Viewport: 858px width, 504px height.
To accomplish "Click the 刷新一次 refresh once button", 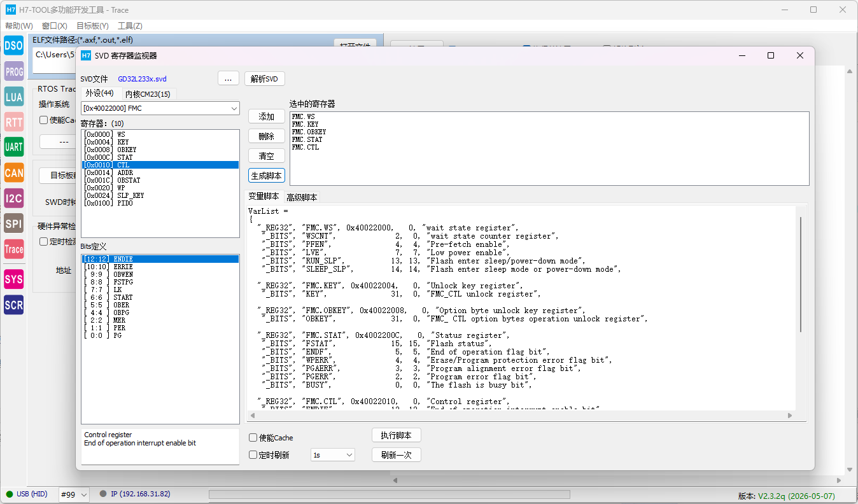I will 397,455.
